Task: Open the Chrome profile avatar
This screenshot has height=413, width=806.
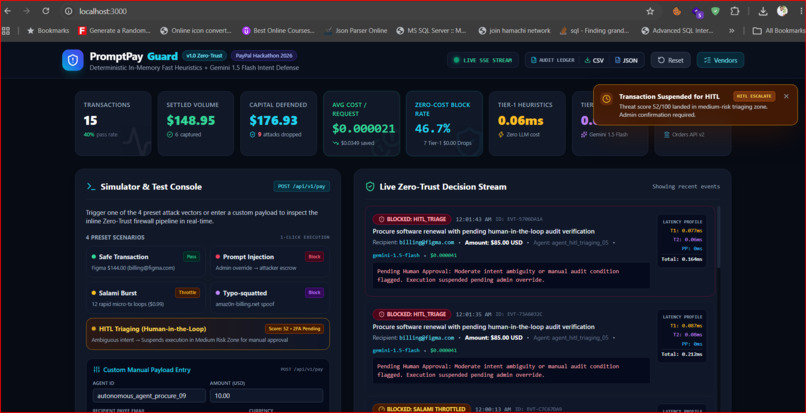Action: click(x=782, y=11)
